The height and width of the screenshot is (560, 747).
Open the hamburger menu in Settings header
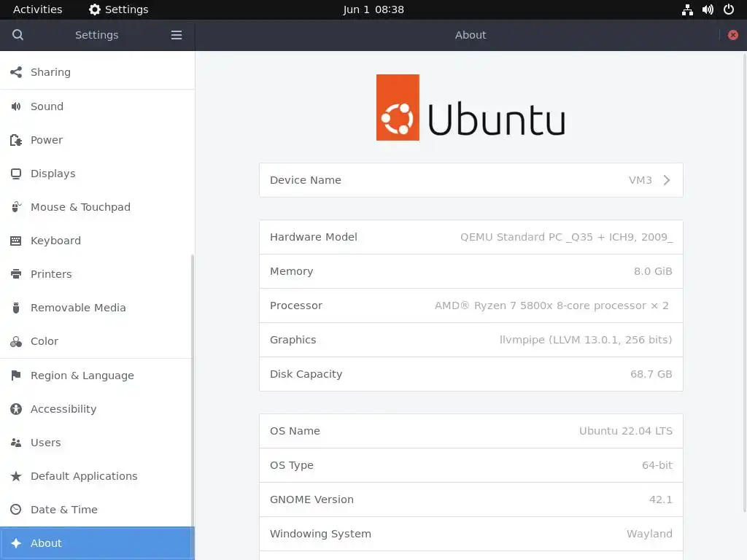[x=177, y=35]
